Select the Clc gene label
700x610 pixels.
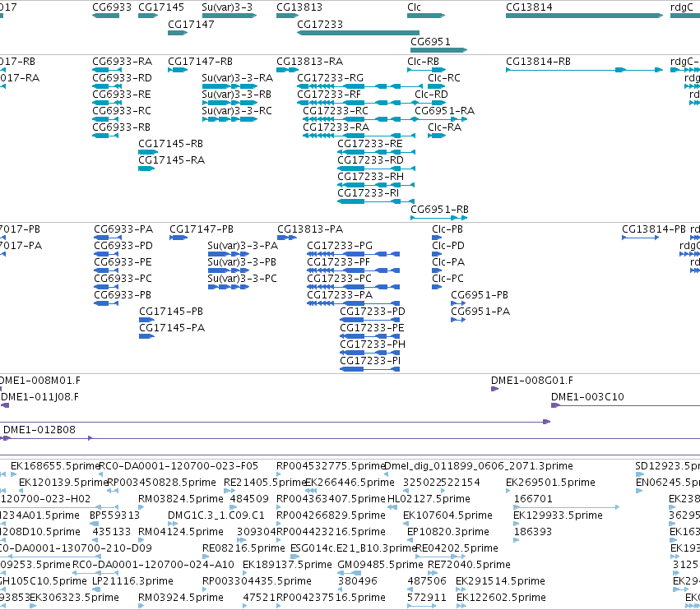point(414,7)
